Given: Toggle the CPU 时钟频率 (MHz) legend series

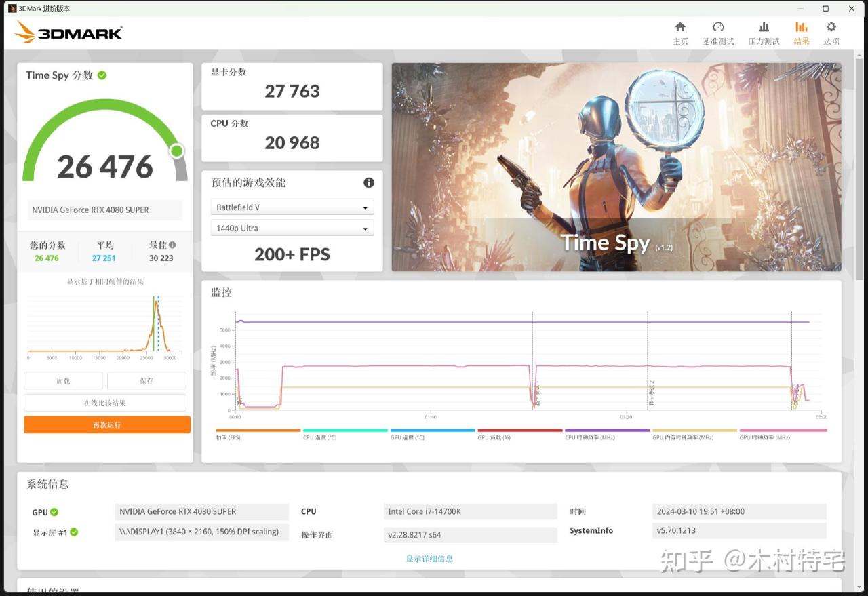Looking at the screenshot, I should coord(607,434).
